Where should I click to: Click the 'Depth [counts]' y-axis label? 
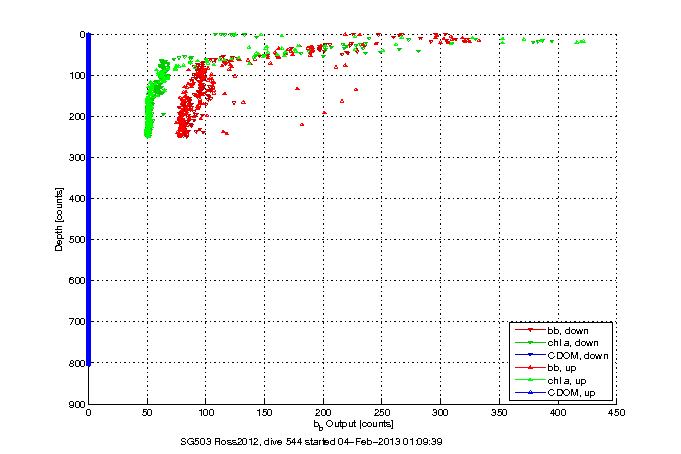59,219
